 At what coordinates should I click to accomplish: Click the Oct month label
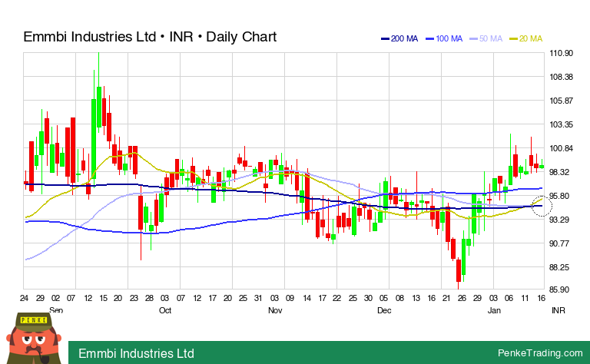[165, 310]
